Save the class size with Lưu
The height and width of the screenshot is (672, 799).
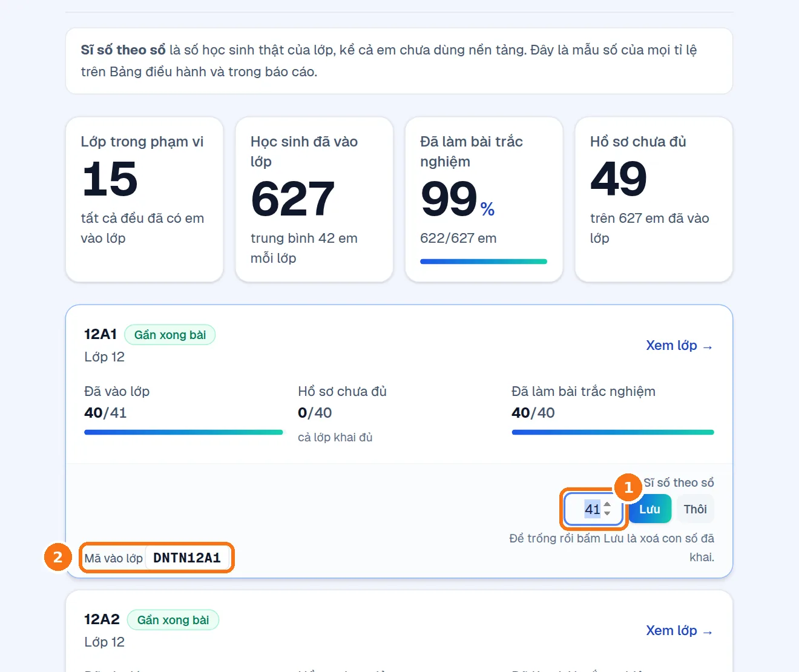pyautogui.click(x=649, y=509)
